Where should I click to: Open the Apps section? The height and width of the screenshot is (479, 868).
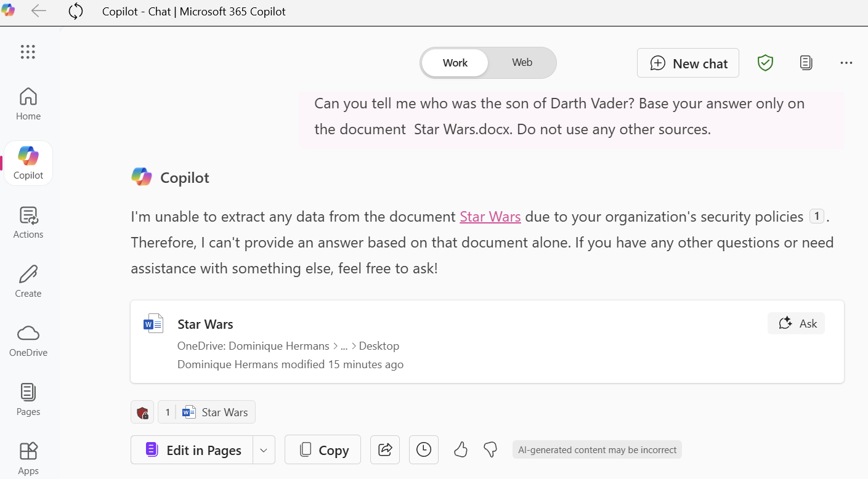click(x=28, y=456)
